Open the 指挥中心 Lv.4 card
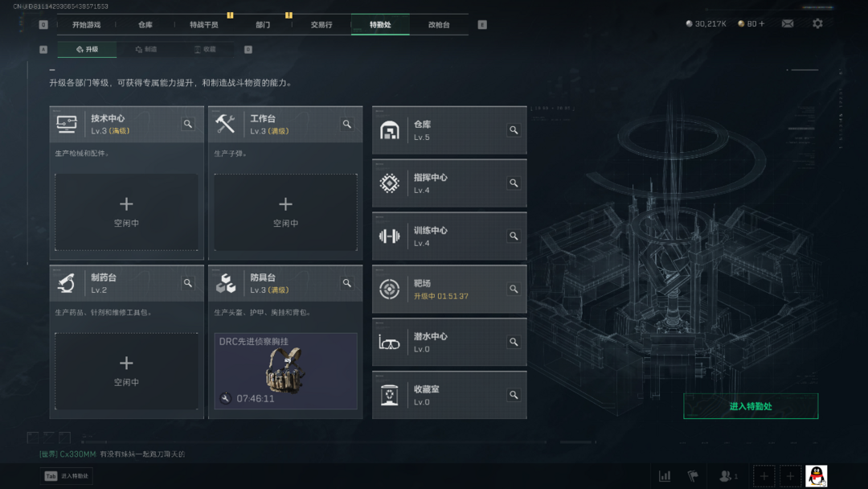The height and width of the screenshot is (489, 868). point(449,183)
